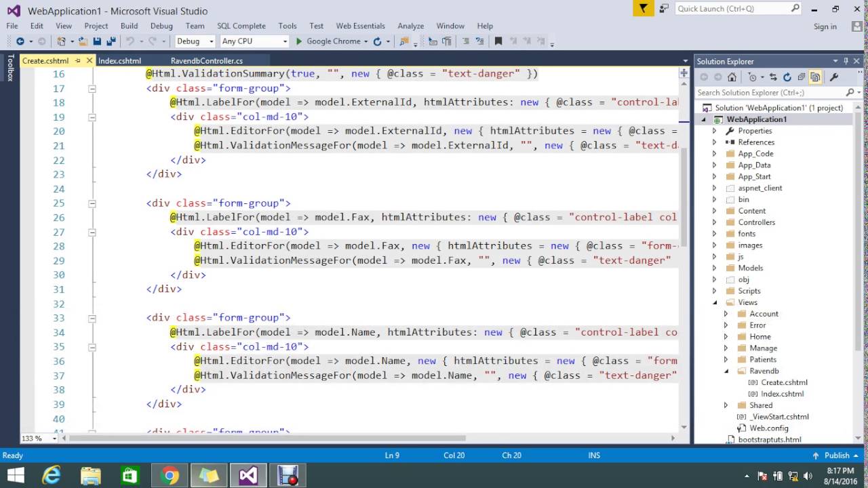Expand the Models folder arrow
Image resolution: width=868 pixels, height=488 pixels.
[714, 268]
